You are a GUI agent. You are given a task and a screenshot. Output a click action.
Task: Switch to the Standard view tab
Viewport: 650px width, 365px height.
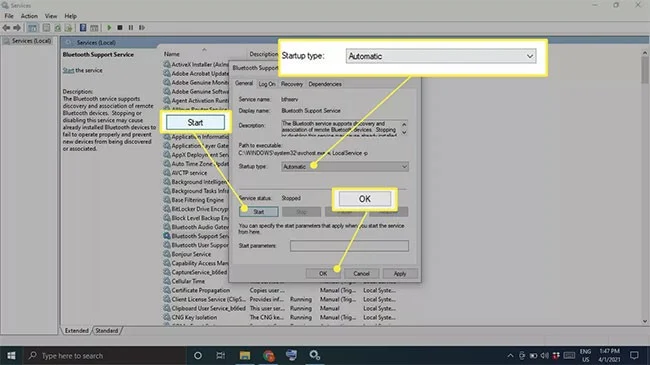click(x=107, y=331)
